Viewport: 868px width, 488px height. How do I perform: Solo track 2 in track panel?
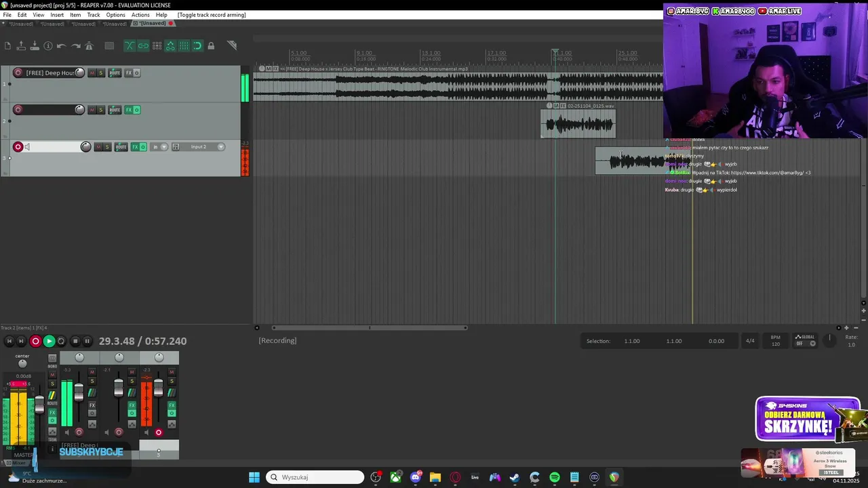[x=101, y=110]
